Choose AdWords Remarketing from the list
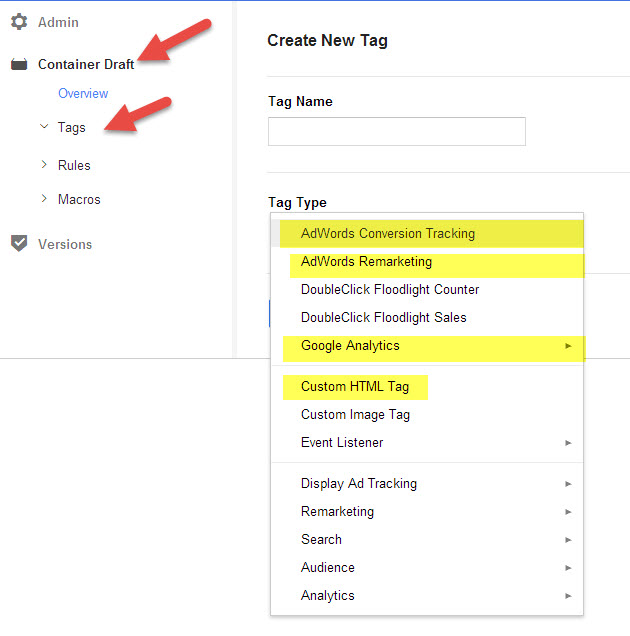This screenshot has height=636, width=630. [x=366, y=262]
